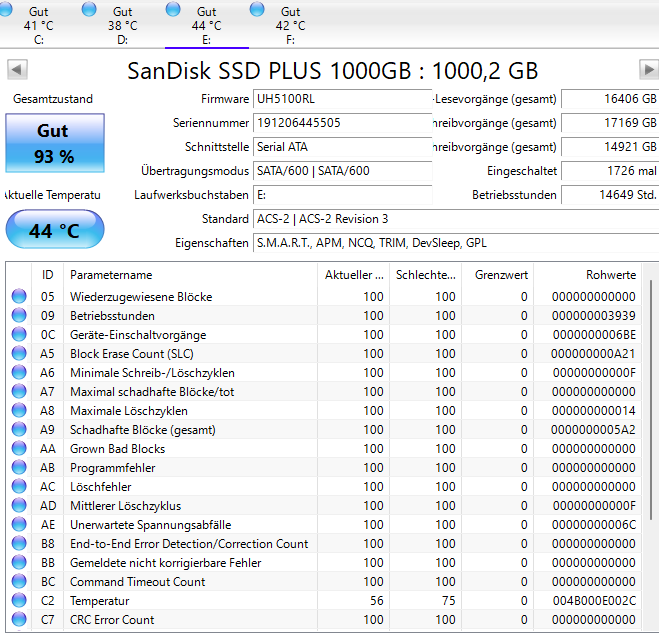Image resolution: width=659 pixels, height=633 pixels.
Task: Click status icon for CRC Error Count
Action: 19,619
